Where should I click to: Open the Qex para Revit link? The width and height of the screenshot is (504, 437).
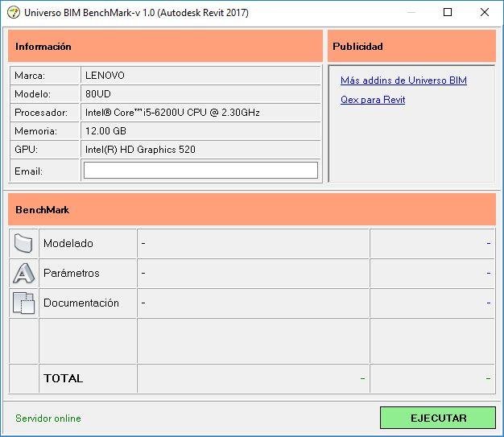point(373,100)
